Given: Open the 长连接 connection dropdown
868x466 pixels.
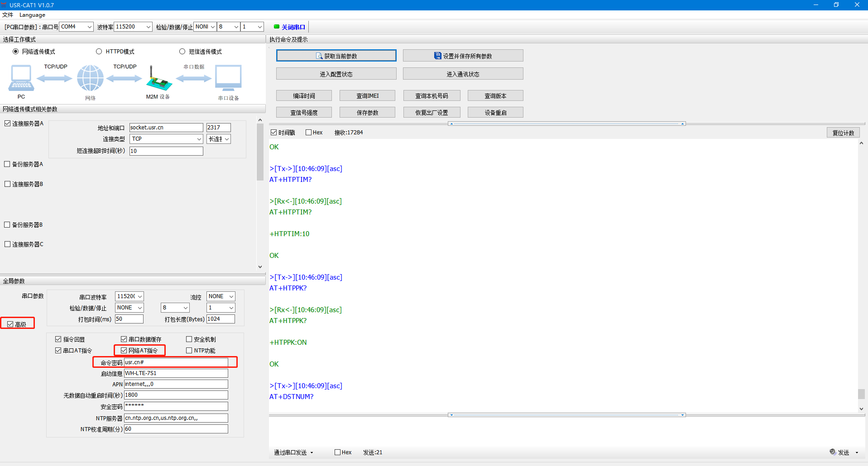Looking at the screenshot, I should (219, 139).
